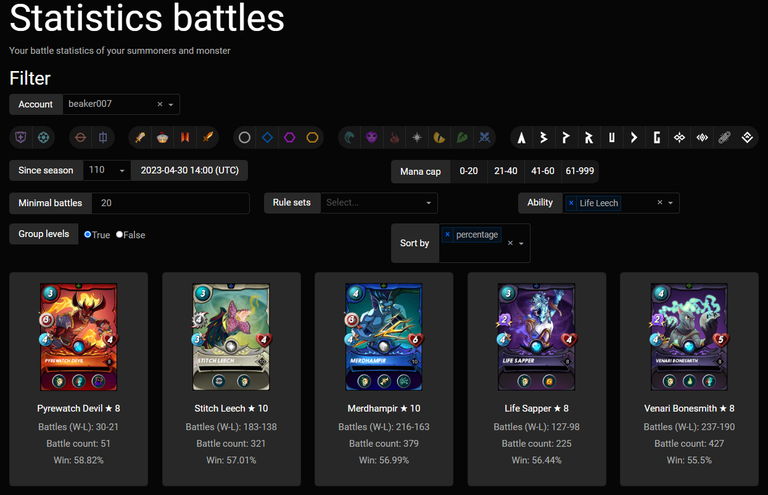
Task: Filter by earth element green leaf icon
Action: (x=462, y=138)
